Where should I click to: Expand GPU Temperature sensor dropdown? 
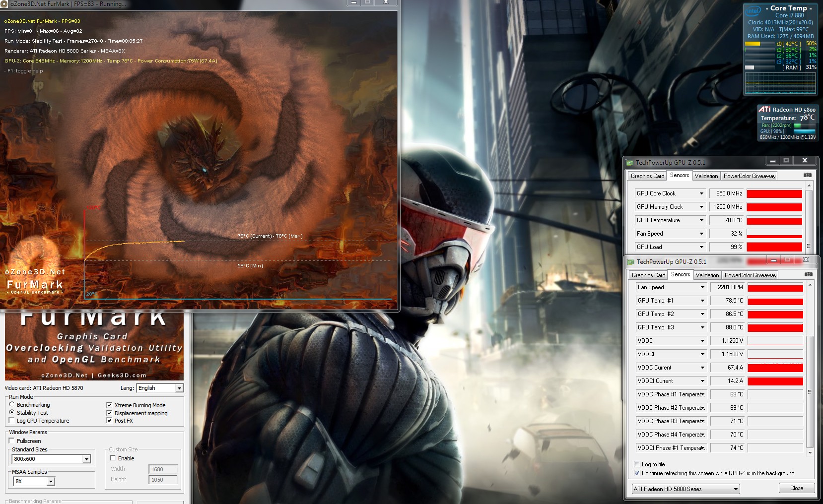pos(701,220)
